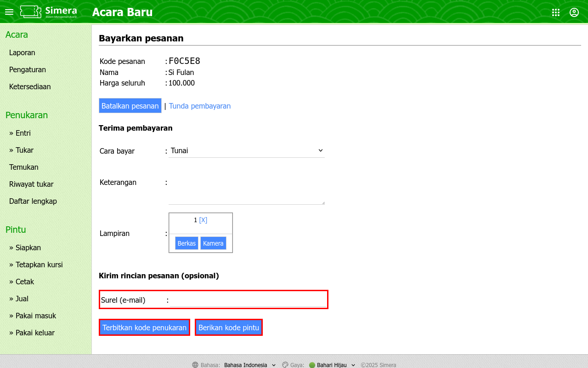588x368 pixels.
Task: Expand the Cara bayar dropdown
Action: click(247, 150)
